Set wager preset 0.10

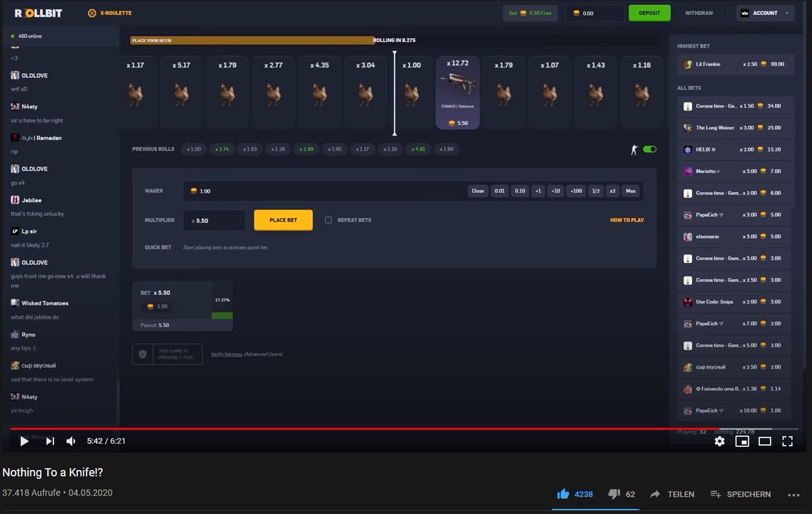[x=520, y=191]
